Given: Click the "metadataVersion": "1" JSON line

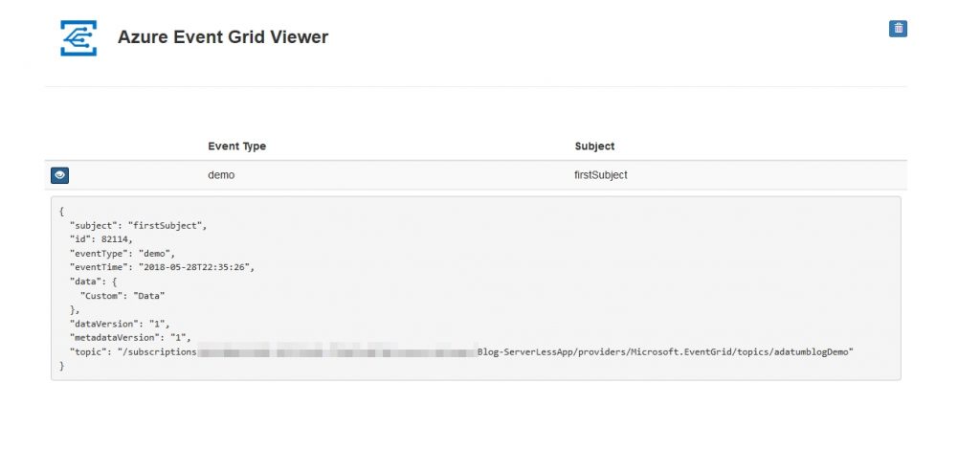Looking at the screenshot, I should pos(130,338).
